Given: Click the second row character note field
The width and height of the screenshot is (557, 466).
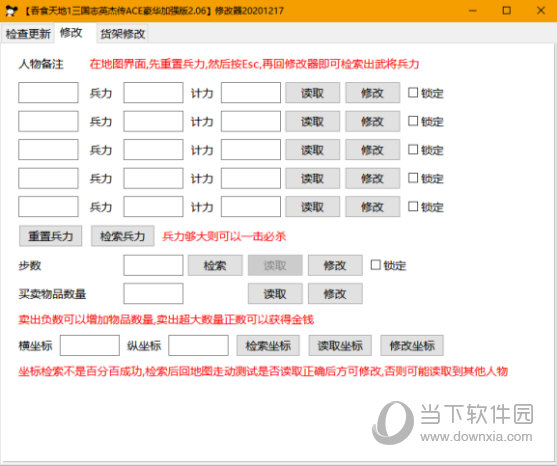Looking at the screenshot, I should click(x=48, y=121).
